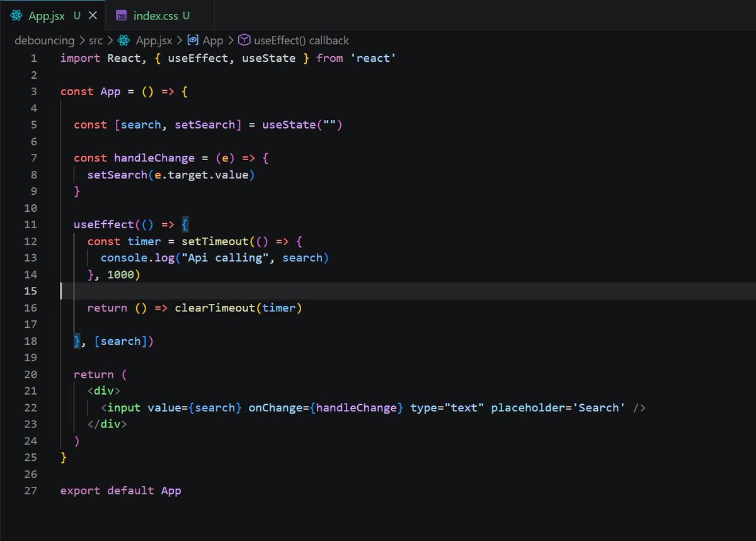The height and width of the screenshot is (541, 756).
Task: Click useEffect call on line 11
Action: (x=104, y=224)
